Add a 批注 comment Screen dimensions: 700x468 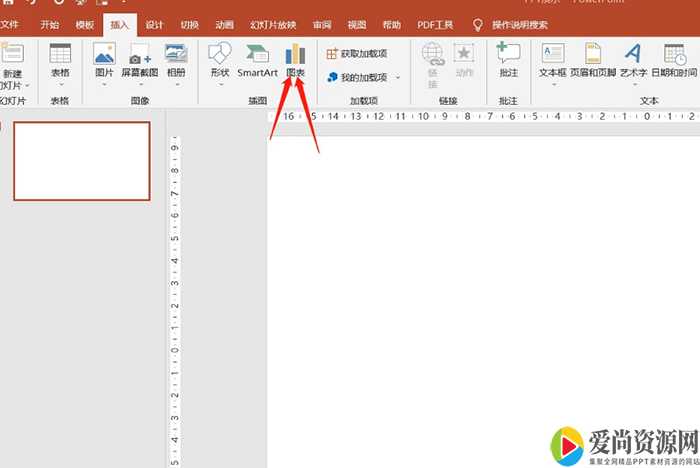coord(508,59)
